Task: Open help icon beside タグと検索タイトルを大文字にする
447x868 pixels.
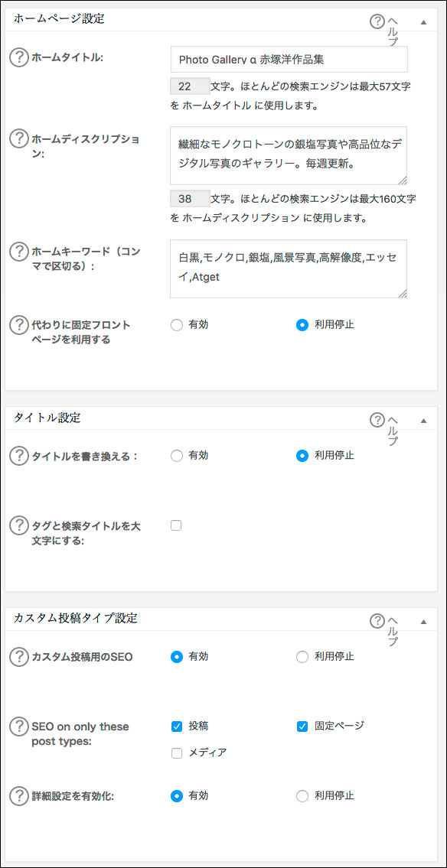Action: coord(19,526)
